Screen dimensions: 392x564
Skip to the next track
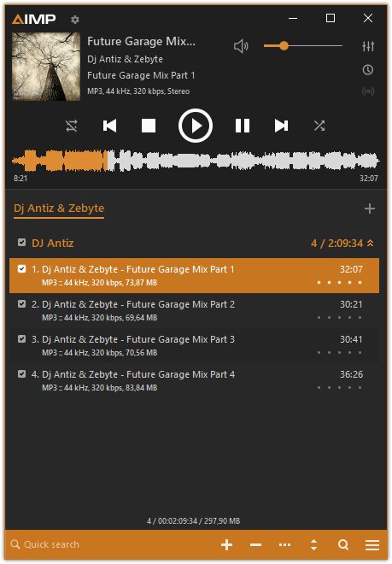281,126
